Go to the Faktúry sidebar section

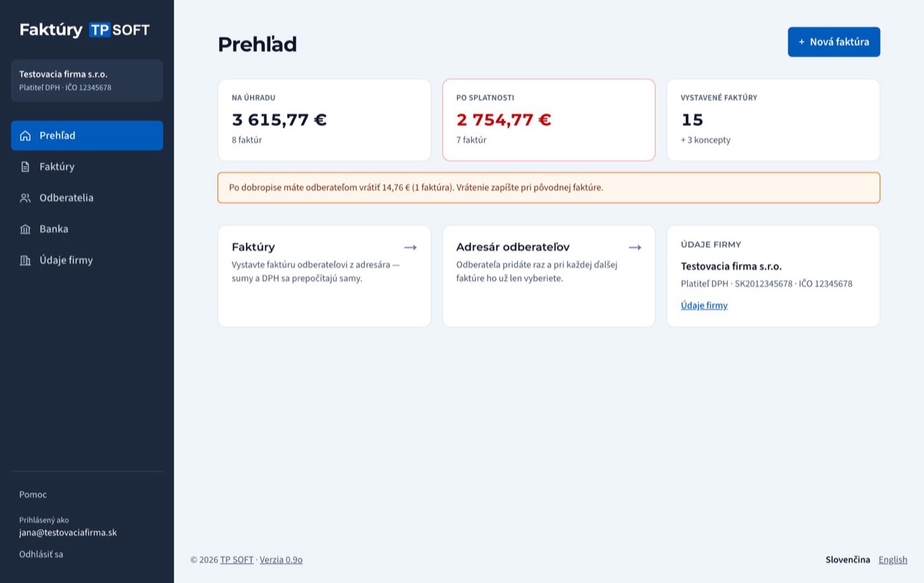[x=87, y=167]
